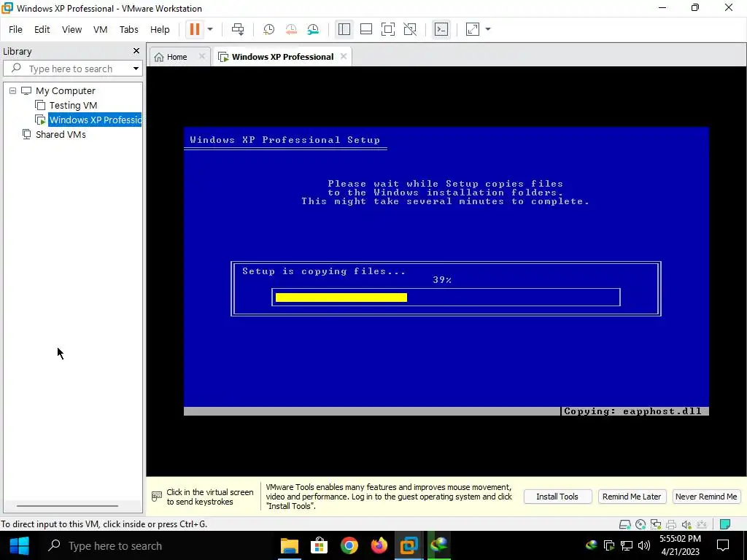Select Testing VM in the library

coord(73,105)
